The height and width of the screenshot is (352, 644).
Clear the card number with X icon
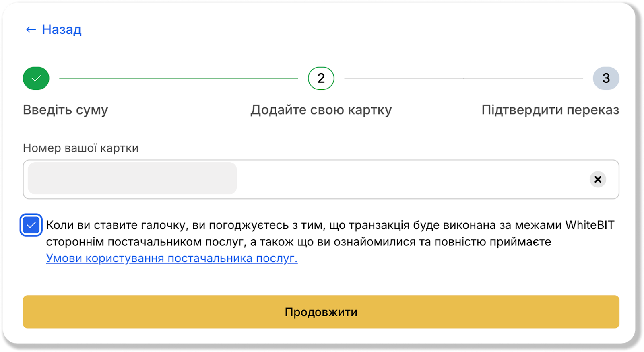tap(598, 179)
